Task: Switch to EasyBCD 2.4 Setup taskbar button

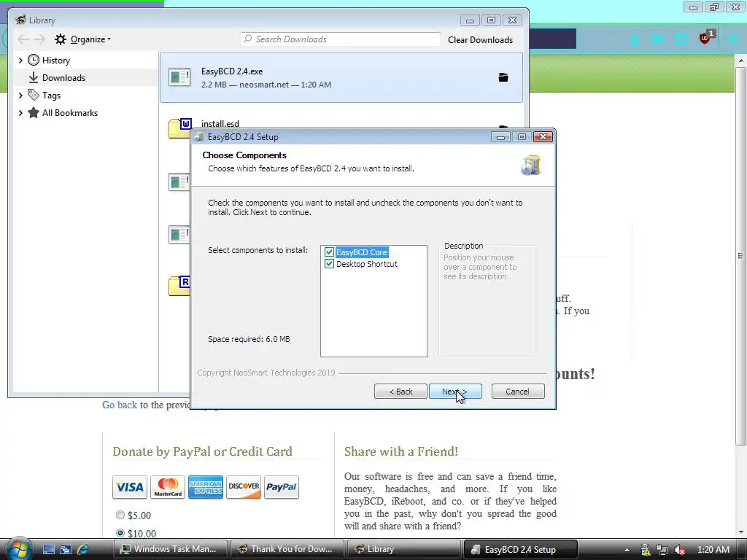Action: pyautogui.click(x=520, y=549)
